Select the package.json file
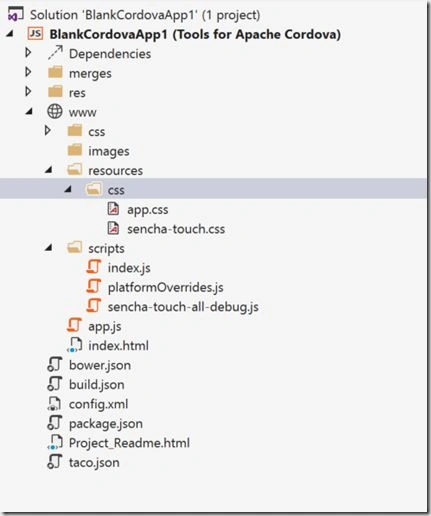 [106, 424]
